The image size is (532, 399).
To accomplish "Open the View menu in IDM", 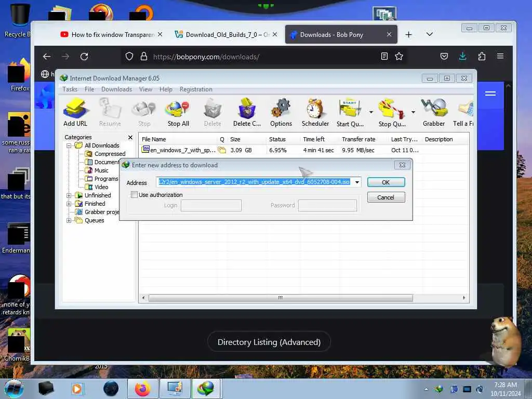I will tap(145, 89).
